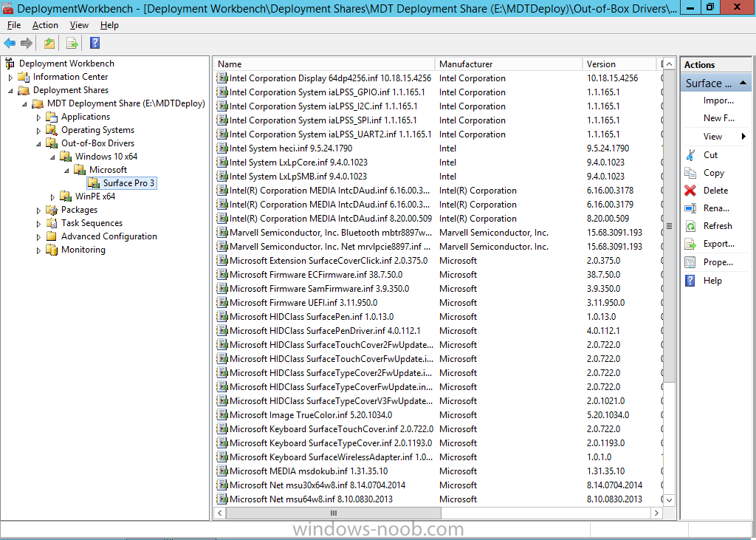Image resolution: width=756 pixels, height=540 pixels.
Task: Select Intel Corporation System iaLPSS_GPIO.inf row
Action: tap(439, 92)
